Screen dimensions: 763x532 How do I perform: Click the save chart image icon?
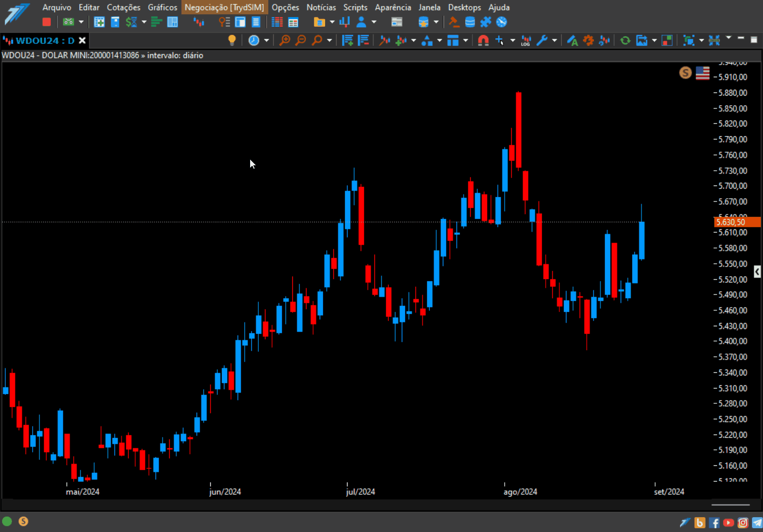(641, 40)
